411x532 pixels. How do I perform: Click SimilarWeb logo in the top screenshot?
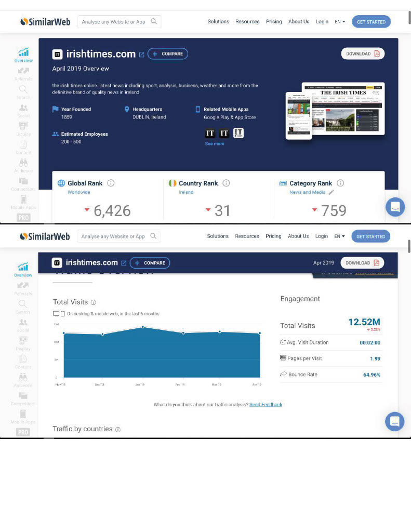coord(45,22)
